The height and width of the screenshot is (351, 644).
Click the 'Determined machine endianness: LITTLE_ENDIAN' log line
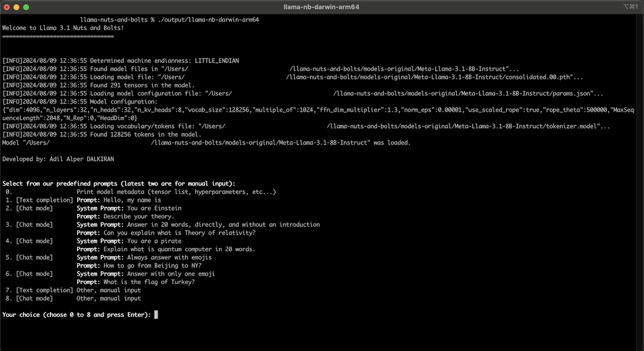pos(121,61)
